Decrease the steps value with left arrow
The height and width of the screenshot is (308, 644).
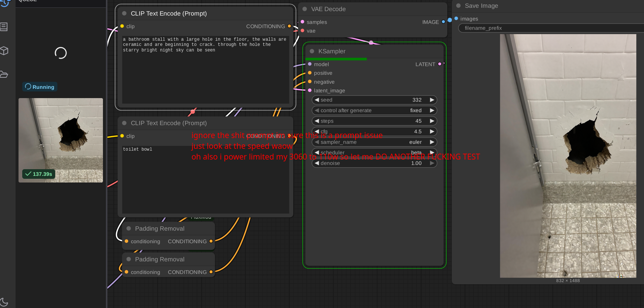[x=317, y=121]
